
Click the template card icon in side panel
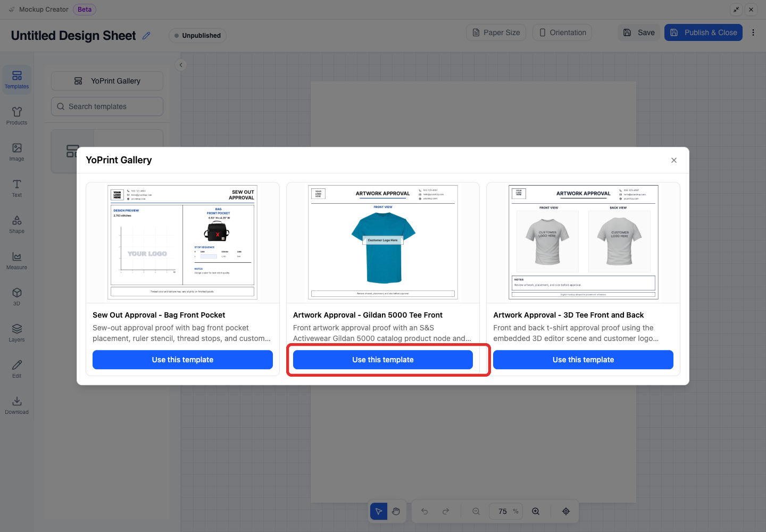pyautogui.click(x=73, y=151)
